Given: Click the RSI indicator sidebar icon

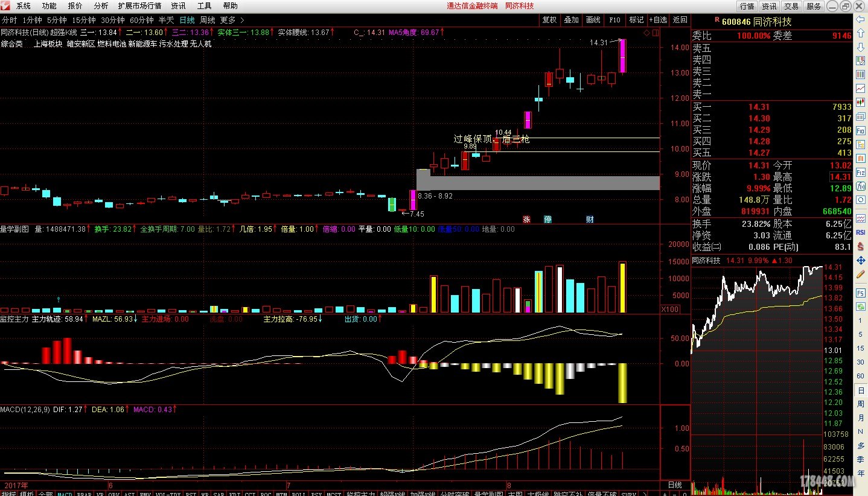Looking at the screenshot, I should tap(861, 232).
